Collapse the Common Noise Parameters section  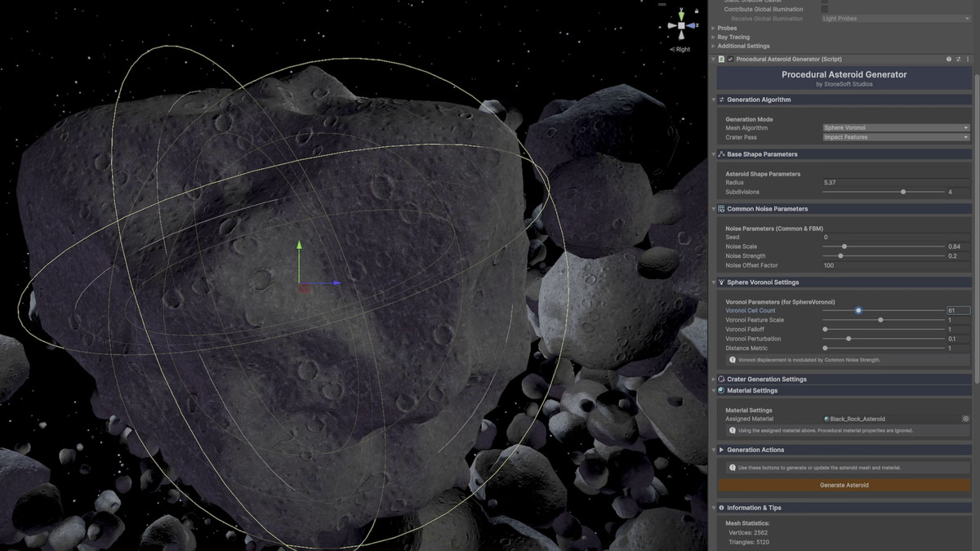[713, 209]
